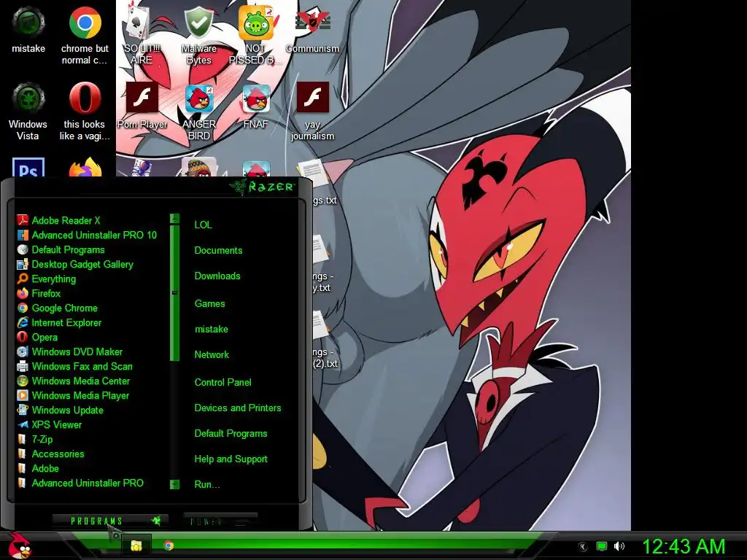This screenshot has width=747, height=560.
Task: Open the Malware Bytes desktop shortcut
Action: click(198, 35)
